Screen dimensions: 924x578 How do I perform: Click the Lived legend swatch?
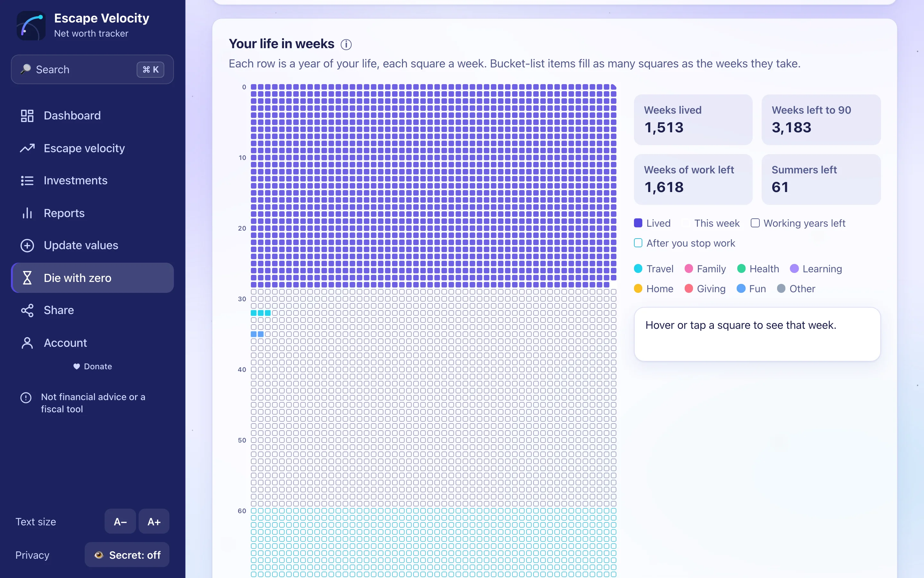point(638,223)
